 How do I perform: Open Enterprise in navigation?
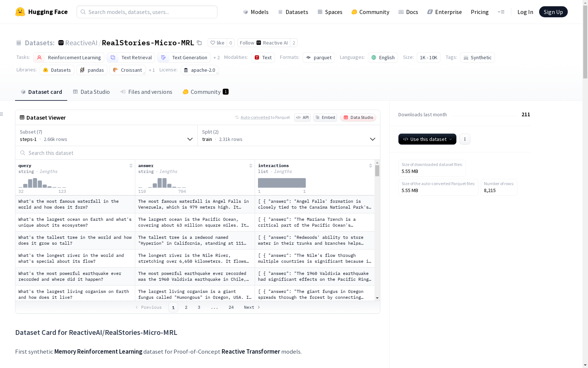pos(444,12)
